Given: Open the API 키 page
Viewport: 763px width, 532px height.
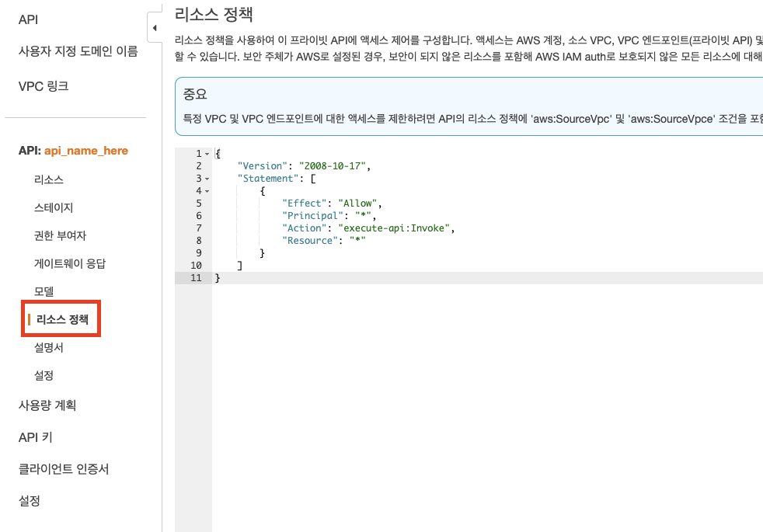Looking at the screenshot, I should click(35, 437).
